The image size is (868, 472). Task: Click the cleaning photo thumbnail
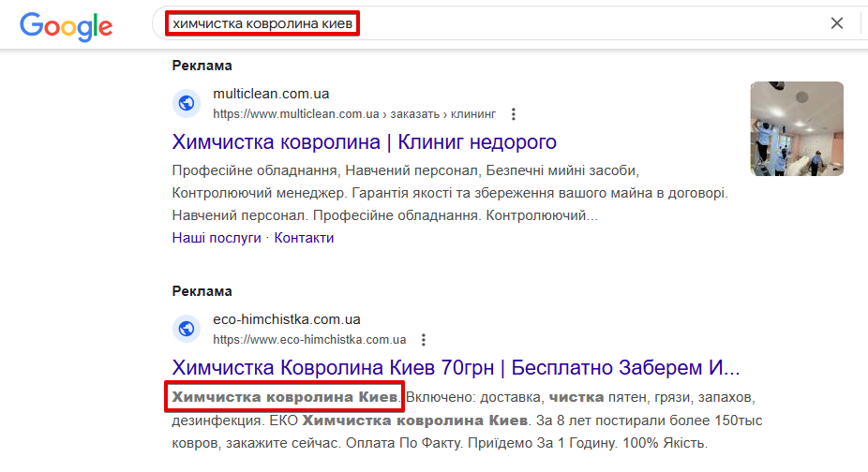[x=797, y=128]
